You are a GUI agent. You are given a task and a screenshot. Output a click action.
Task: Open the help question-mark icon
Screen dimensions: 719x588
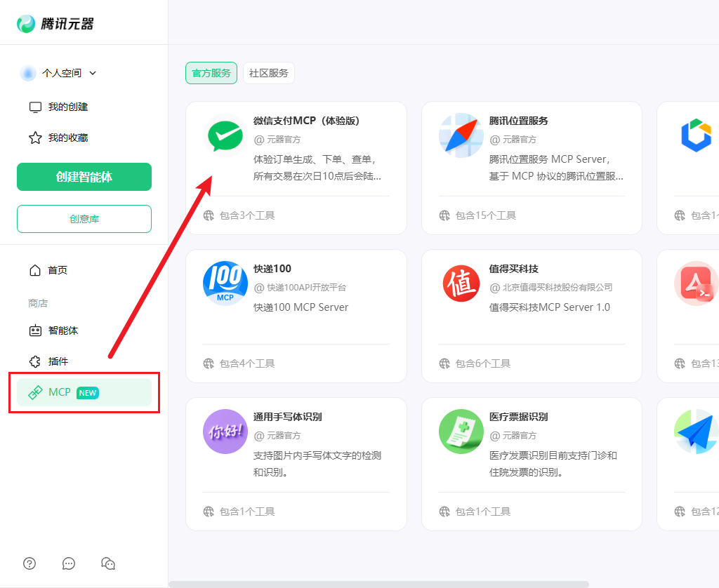pos(29,563)
